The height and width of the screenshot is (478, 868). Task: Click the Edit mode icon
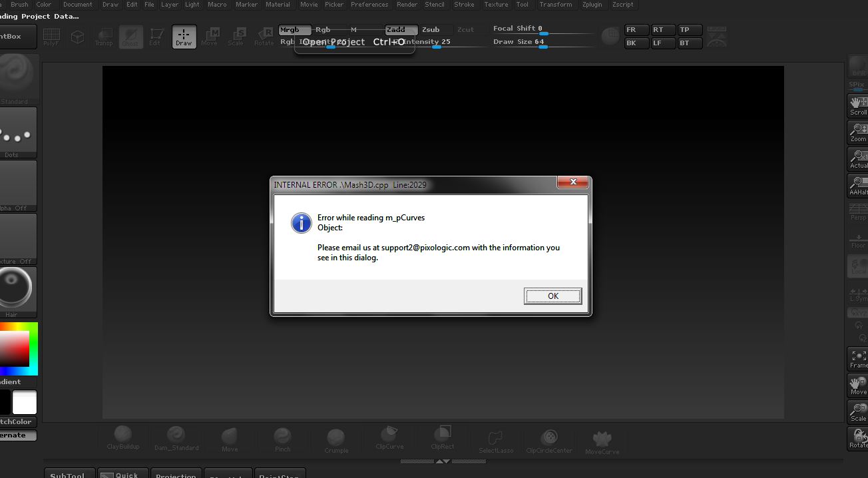[x=155, y=37]
